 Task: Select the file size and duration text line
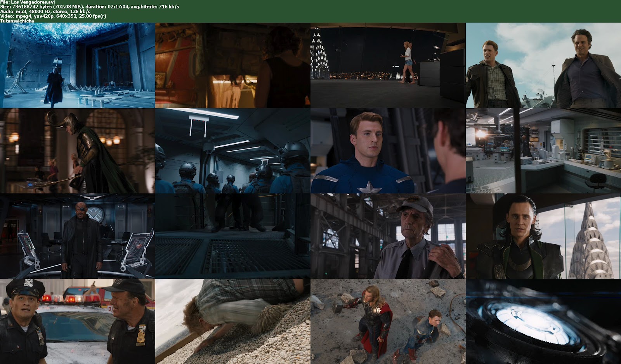click(x=90, y=7)
